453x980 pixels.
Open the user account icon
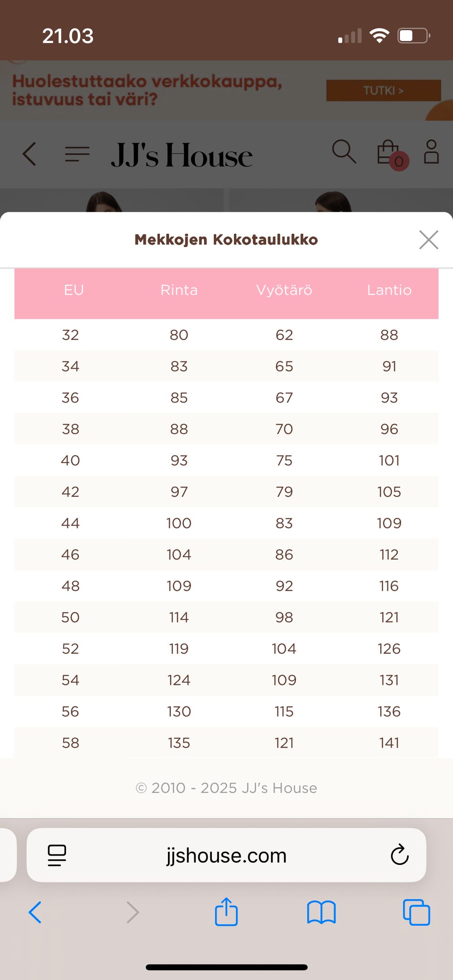[431, 152]
